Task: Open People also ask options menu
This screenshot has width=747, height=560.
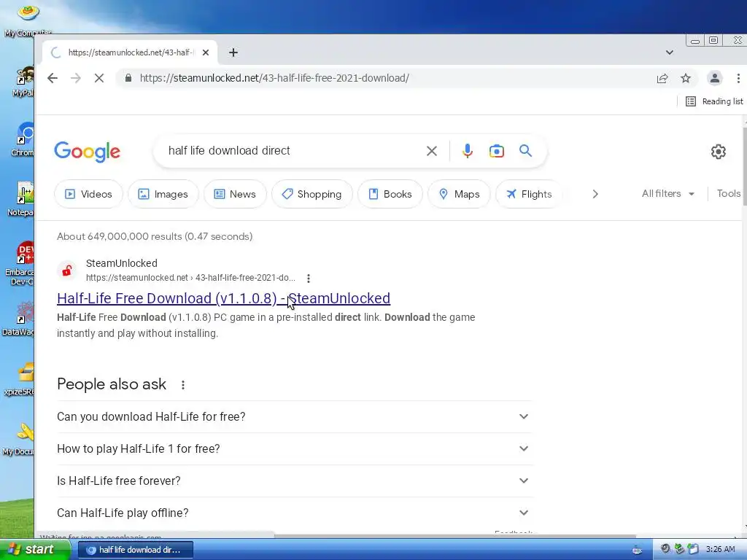Action: 183,385
